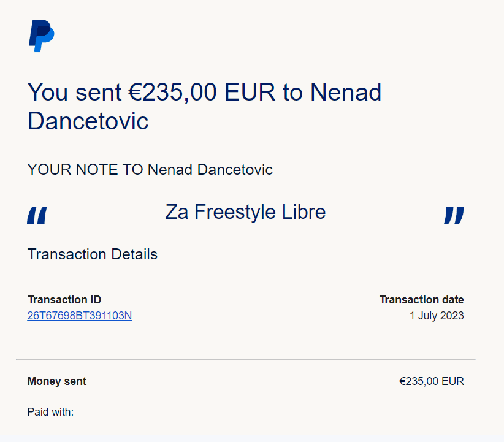Select the date '1 July 2023'
This screenshot has height=442, width=504.
pyautogui.click(x=437, y=316)
